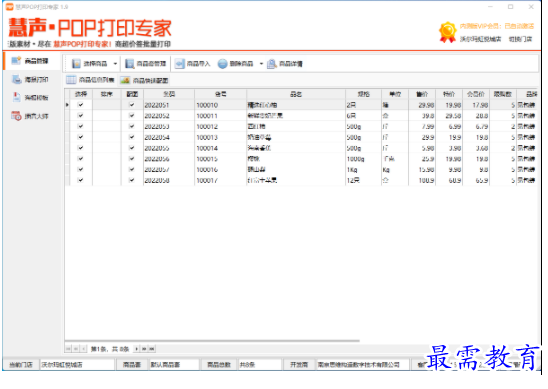
Task: Sort by the 限购数 column header
Action: [503, 94]
